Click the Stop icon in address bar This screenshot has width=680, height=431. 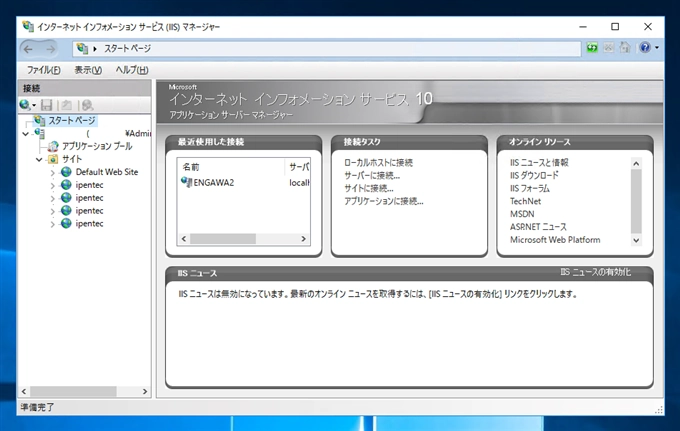(x=608, y=48)
